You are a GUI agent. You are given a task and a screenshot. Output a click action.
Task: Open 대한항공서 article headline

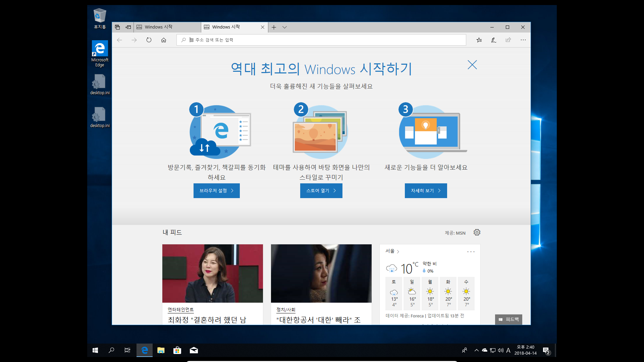tap(319, 320)
